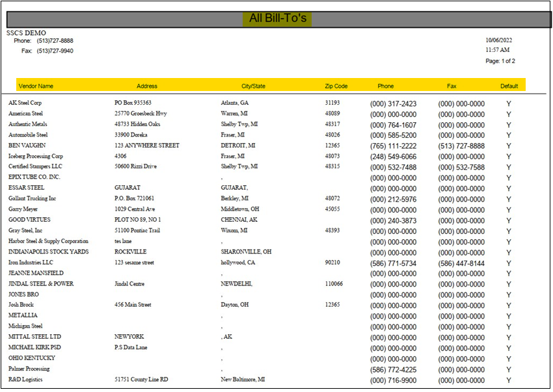Click the Fax column header
The height and width of the screenshot is (392, 553).
click(x=452, y=86)
